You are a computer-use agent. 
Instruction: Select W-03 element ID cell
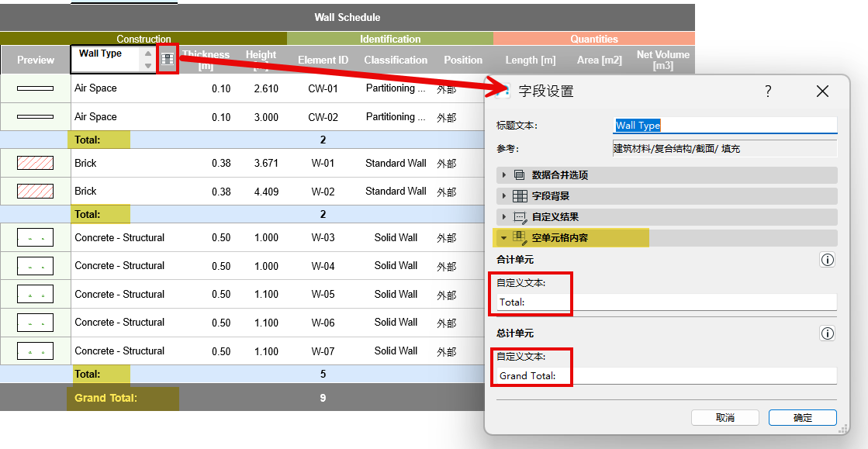323,238
